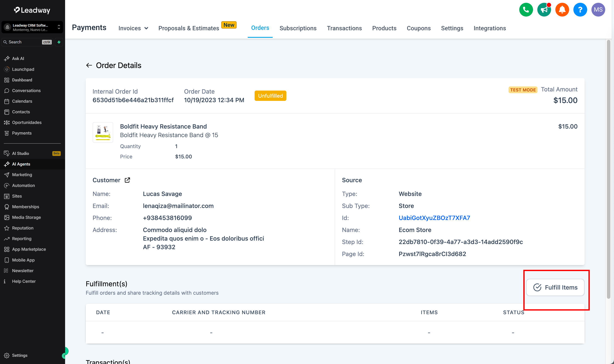
Task: Open Dashboard from sidebar
Action: (32, 80)
